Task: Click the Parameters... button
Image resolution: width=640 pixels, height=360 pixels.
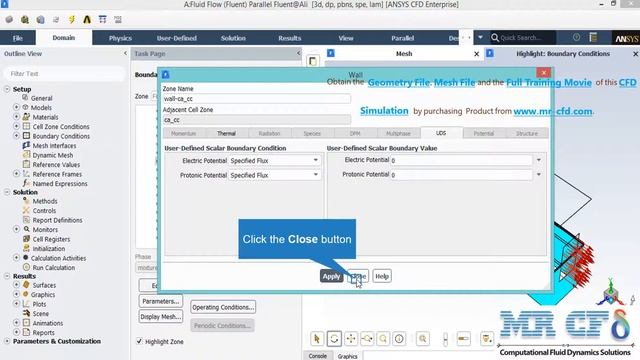Action: (x=160, y=301)
